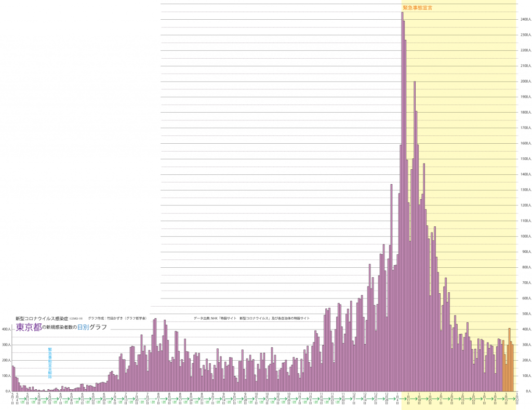532x410 pixels.
Task: Click the blue 日別 text in title
Action: pyautogui.click(x=83, y=327)
